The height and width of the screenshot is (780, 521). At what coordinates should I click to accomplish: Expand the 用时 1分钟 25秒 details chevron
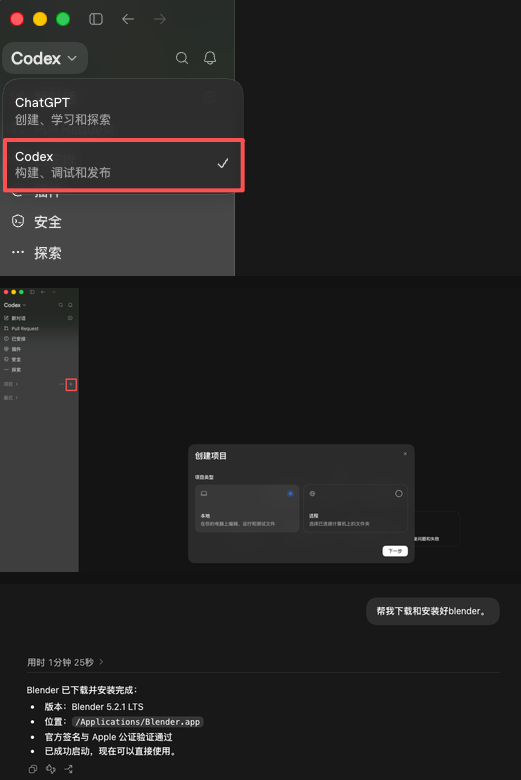coord(101,662)
